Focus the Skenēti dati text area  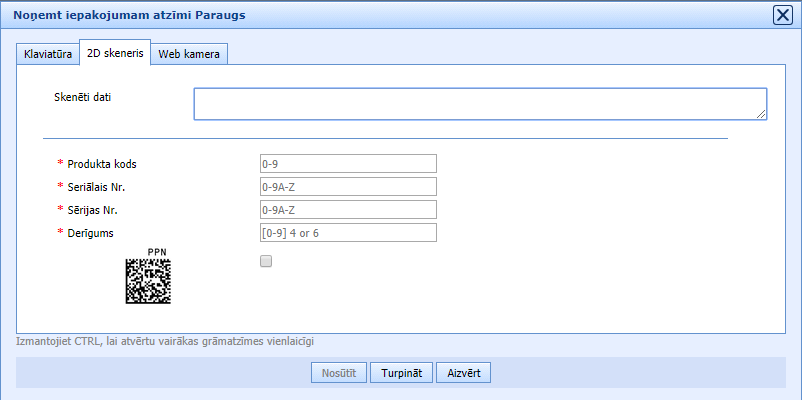(479, 104)
